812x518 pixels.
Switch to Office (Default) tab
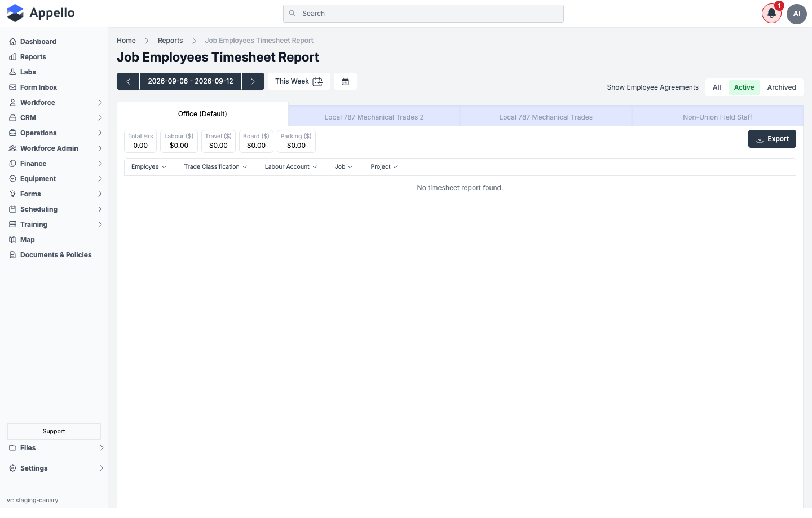202,114
